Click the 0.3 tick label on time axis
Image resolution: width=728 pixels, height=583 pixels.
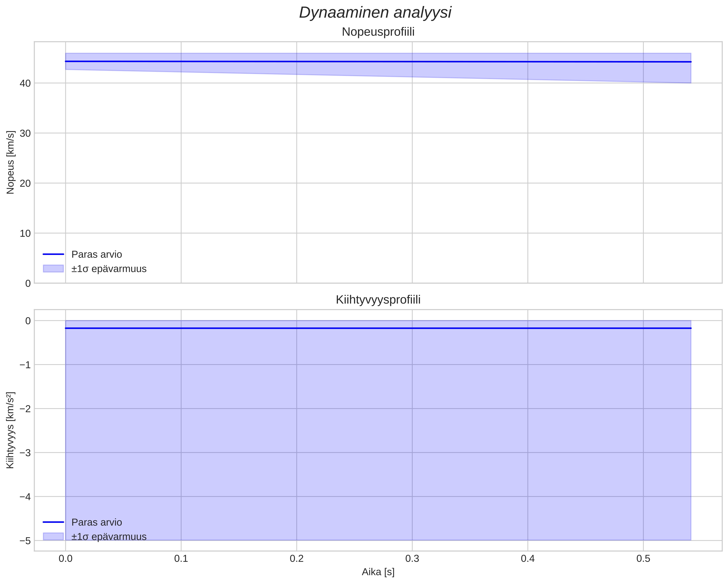(x=412, y=559)
